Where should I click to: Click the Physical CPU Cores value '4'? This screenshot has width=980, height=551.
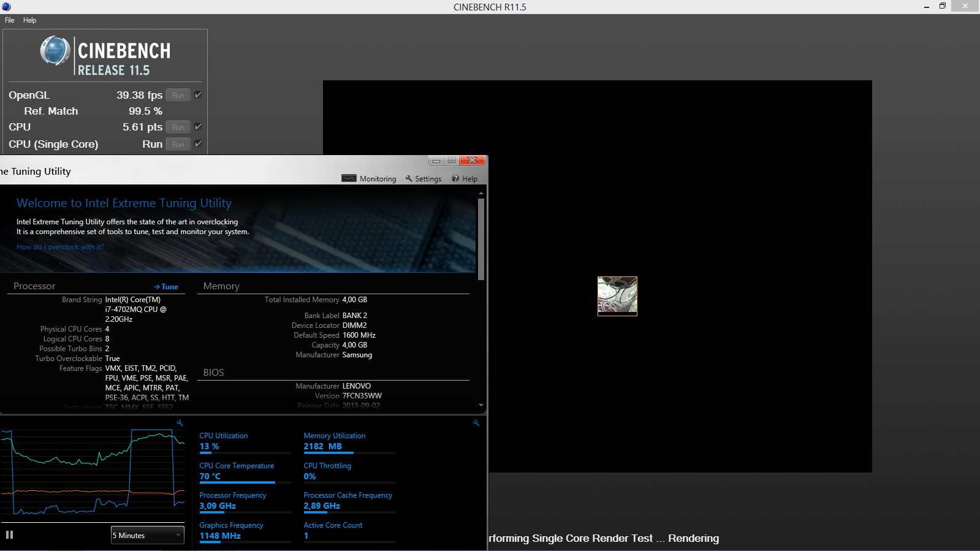pyautogui.click(x=107, y=329)
